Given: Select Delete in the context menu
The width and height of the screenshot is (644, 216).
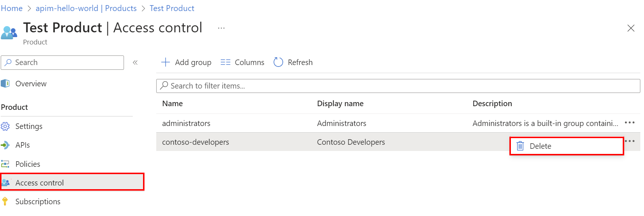Looking at the screenshot, I should click(540, 146).
